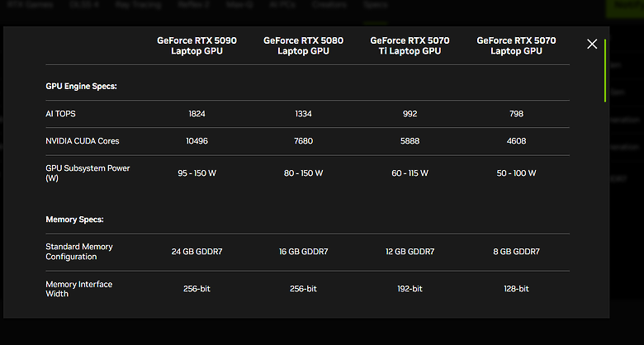Viewport: 644px width, 345px height.
Task: Click the GeForce RTX 5090 Laptop GPU header
Action: point(197,45)
